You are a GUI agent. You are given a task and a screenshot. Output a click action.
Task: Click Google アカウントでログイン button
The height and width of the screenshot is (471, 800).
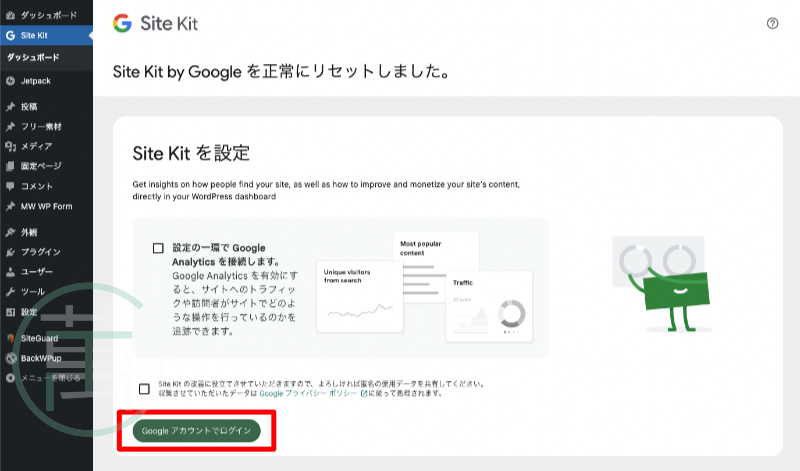(x=196, y=431)
